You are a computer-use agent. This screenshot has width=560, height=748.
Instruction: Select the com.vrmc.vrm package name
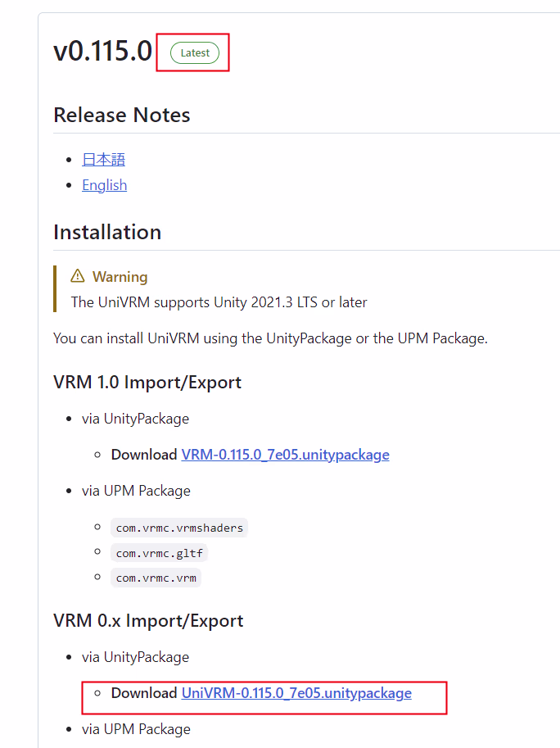click(156, 578)
